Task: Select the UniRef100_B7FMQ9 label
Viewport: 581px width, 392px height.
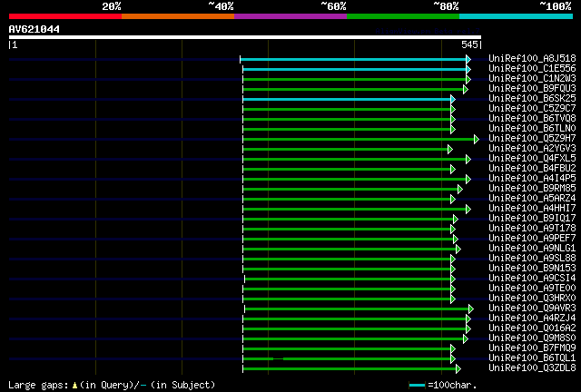Action: (x=532, y=348)
